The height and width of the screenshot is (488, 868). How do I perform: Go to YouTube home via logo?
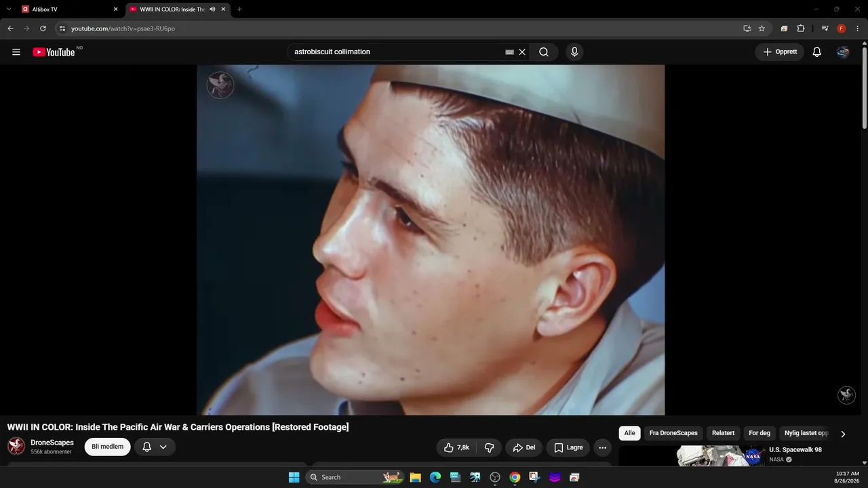(54, 52)
